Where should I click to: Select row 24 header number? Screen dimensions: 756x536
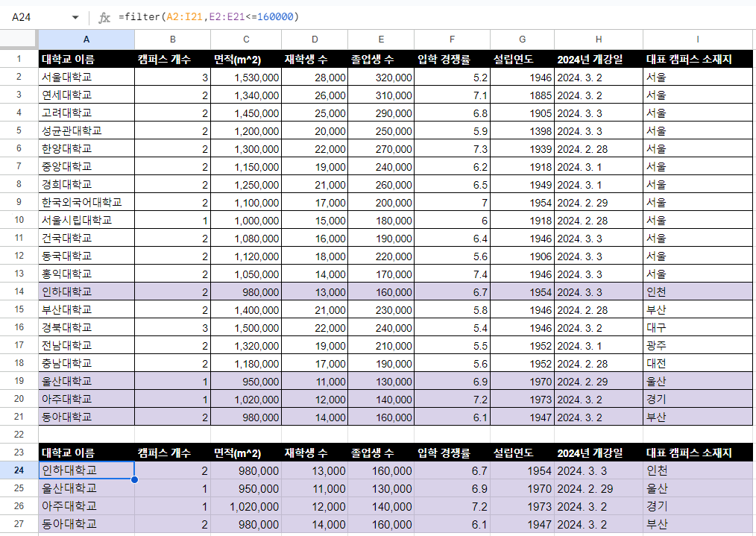click(x=19, y=470)
